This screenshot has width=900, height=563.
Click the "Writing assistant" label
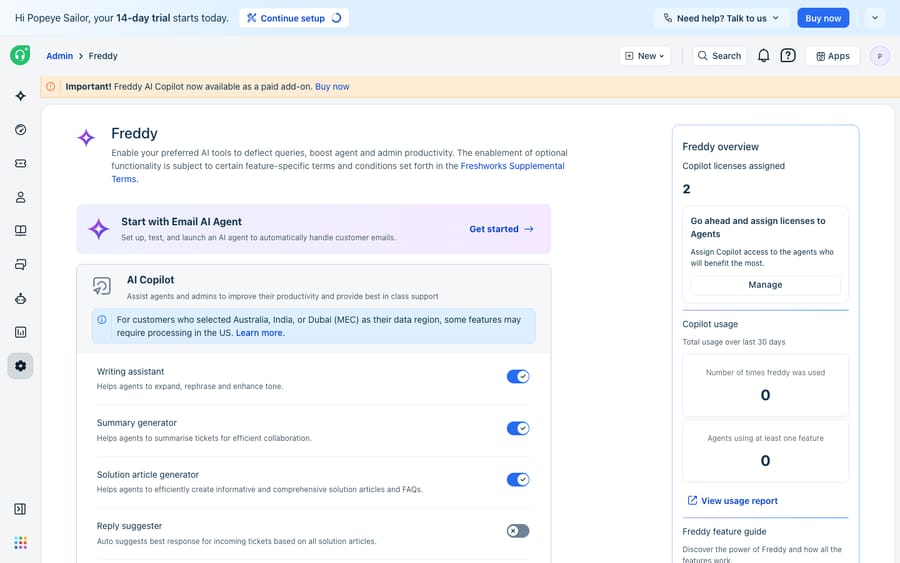coord(130,372)
